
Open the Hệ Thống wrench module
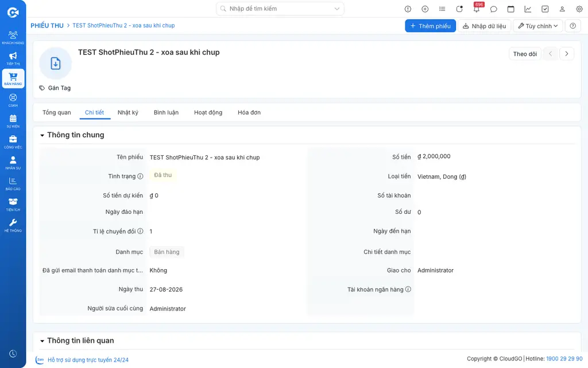[13, 225]
